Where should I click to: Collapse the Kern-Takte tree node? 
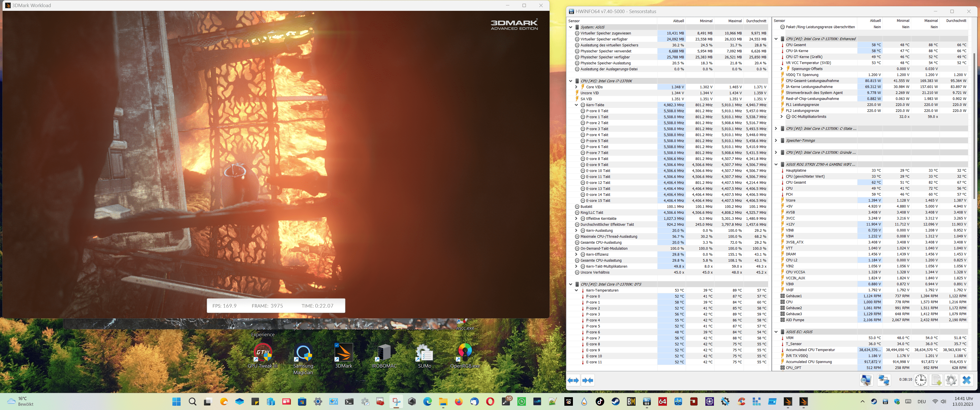[x=576, y=105]
